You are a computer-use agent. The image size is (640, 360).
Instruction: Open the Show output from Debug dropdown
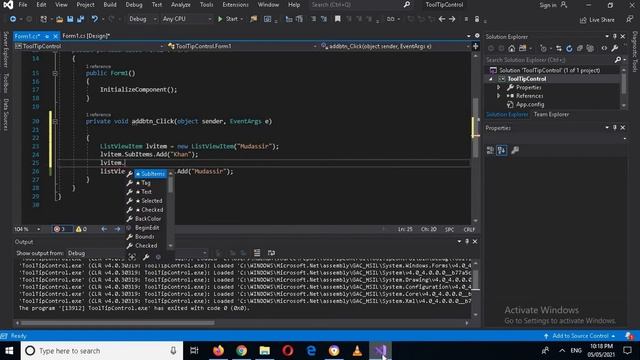136,253
